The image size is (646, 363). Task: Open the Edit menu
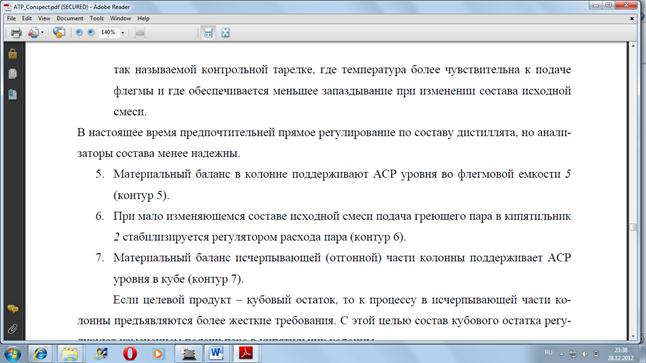27,19
